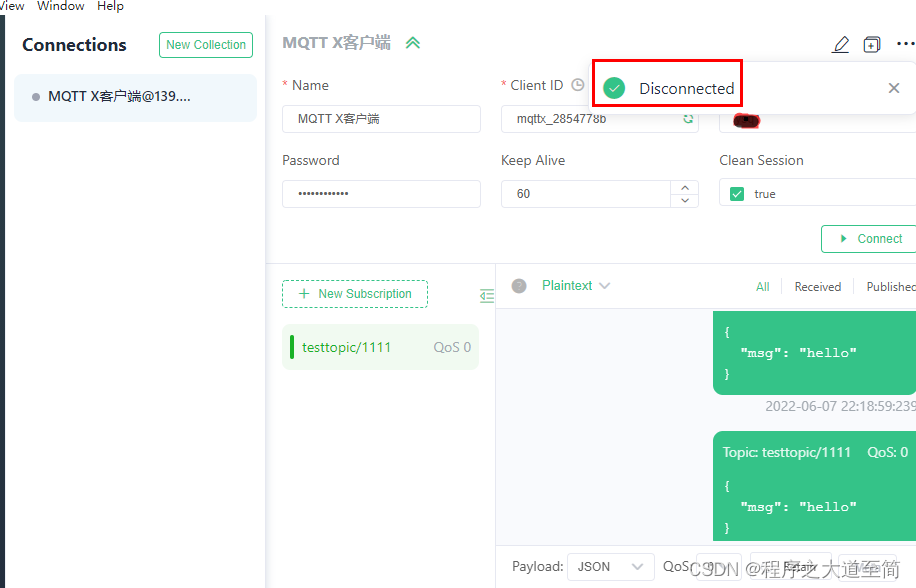
Task: Show Received messages tab
Action: (x=817, y=287)
